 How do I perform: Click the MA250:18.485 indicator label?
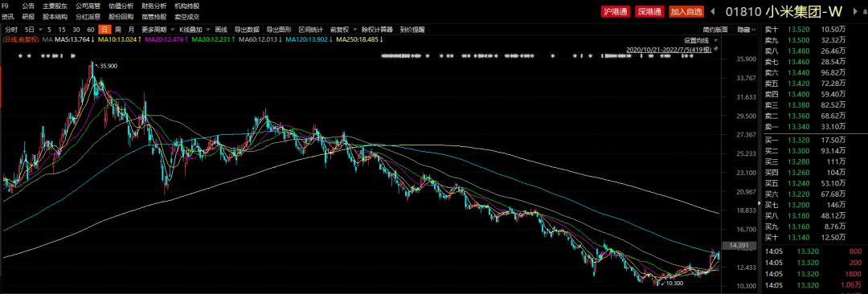[360, 40]
